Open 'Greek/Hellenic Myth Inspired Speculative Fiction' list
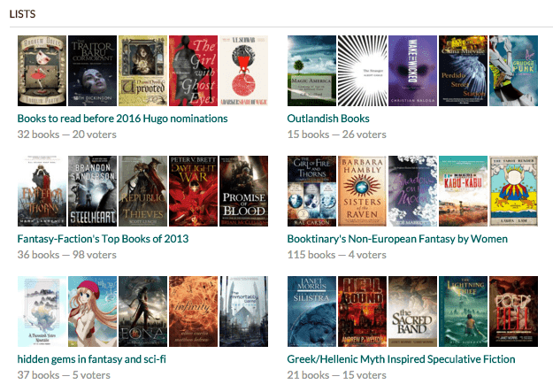The width and height of the screenshot is (553, 392). point(401,359)
